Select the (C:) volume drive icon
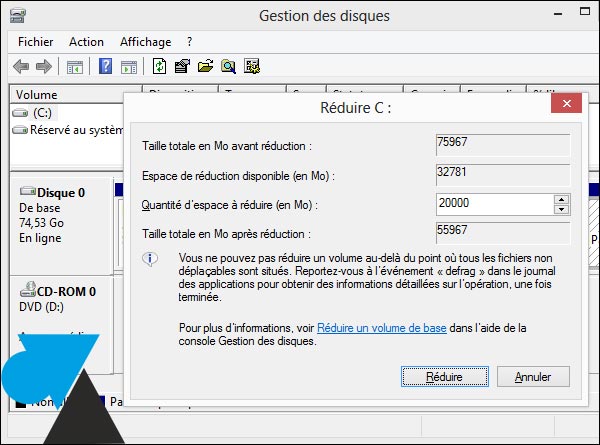The image size is (600, 445). [x=20, y=113]
